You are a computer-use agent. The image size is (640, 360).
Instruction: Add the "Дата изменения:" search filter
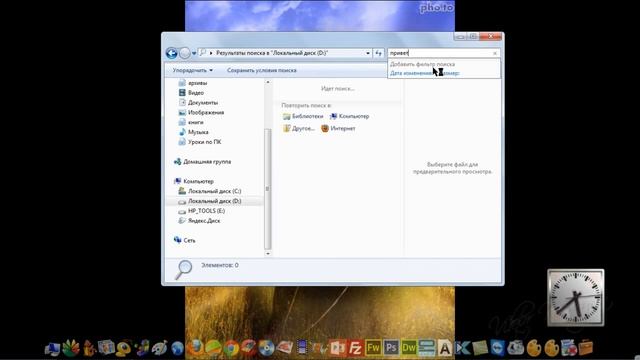pyautogui.click(x=411, y=73)
